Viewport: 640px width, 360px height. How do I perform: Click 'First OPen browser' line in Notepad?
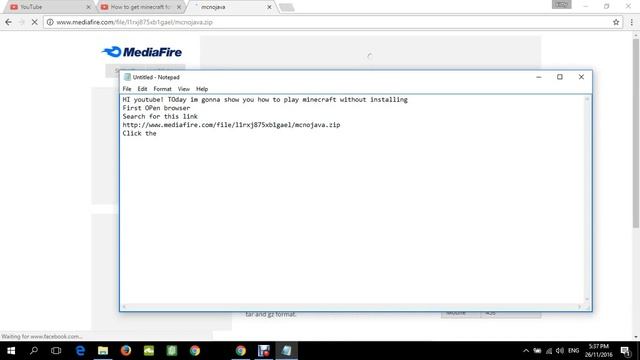pos(156,108)
